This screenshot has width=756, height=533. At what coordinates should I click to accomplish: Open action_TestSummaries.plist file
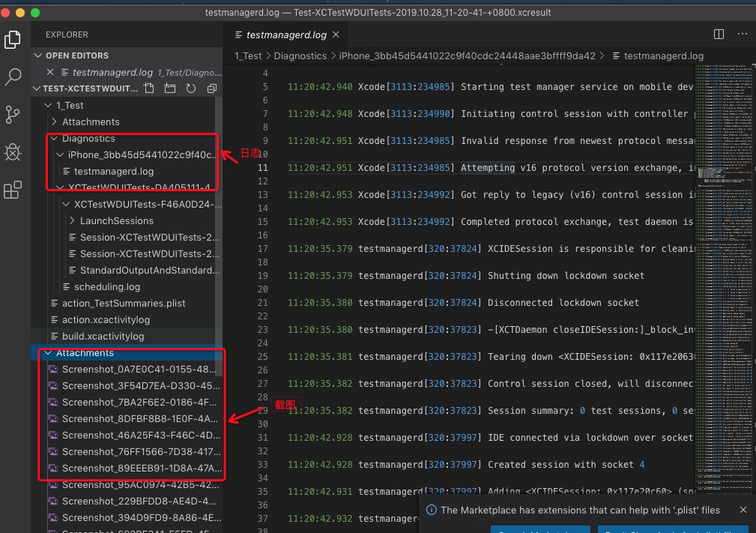(x=124, y=304)
